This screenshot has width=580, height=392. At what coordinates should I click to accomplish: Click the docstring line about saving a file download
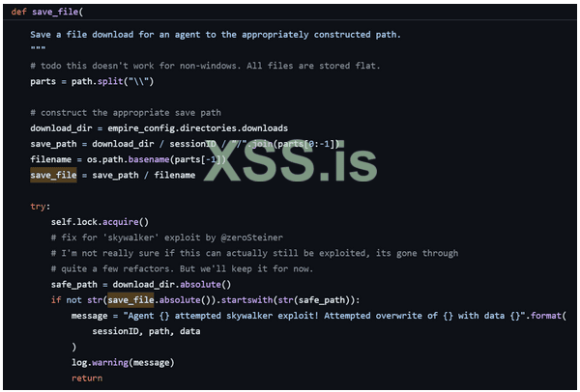(x=215, y=35)
